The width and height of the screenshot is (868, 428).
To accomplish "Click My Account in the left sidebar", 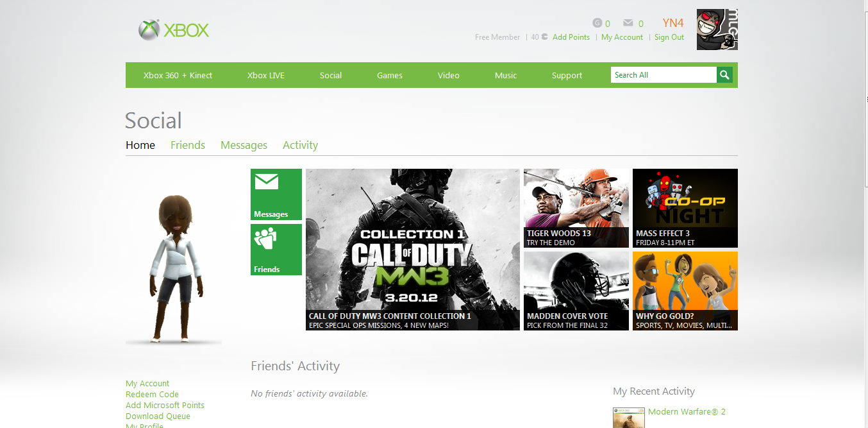I will coord(147,384).
